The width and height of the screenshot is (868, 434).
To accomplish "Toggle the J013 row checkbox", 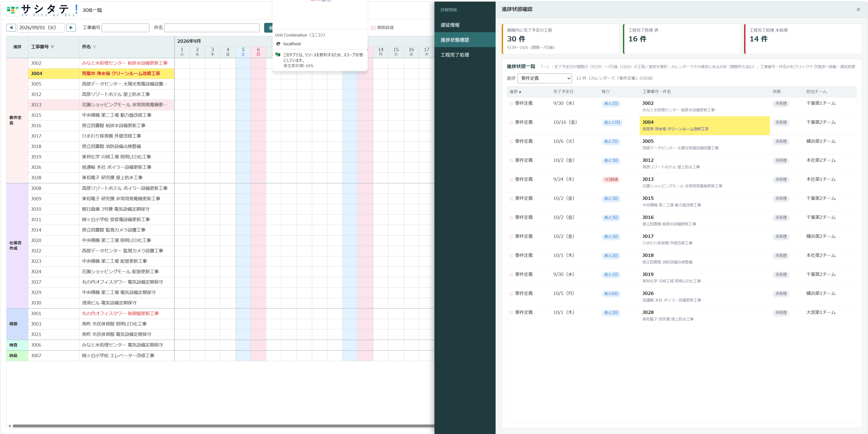I will click(511, 180).
